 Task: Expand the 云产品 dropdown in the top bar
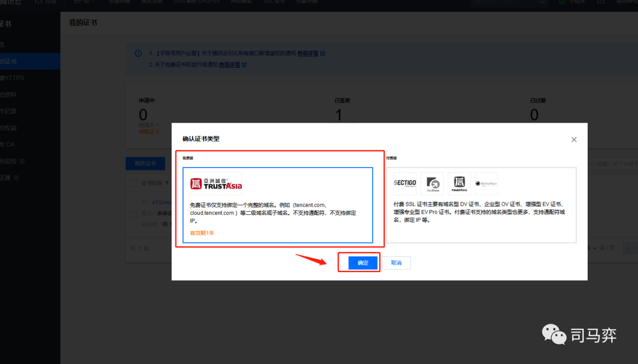(84, 2)
